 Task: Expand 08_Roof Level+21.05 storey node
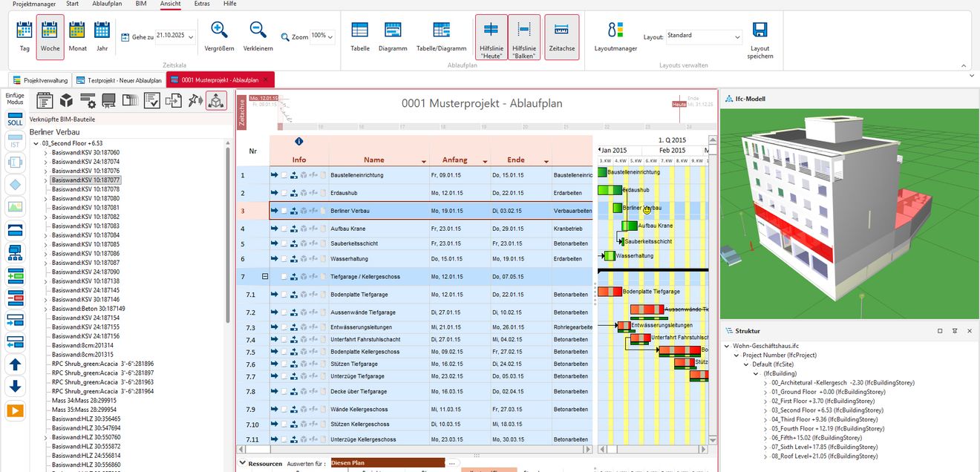pyautogui.click(x=765, y=457)
